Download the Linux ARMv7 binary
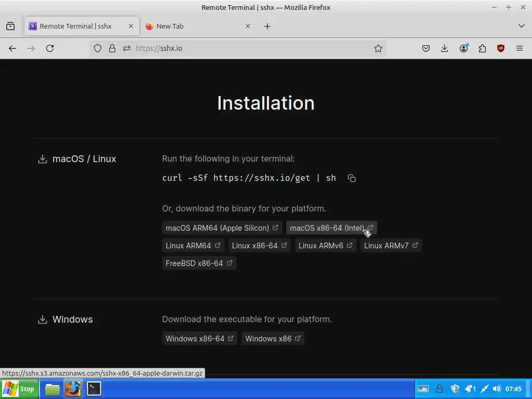The width and height of the screenshot is (532, 399). pyautogui.click(x=391, y=246)
